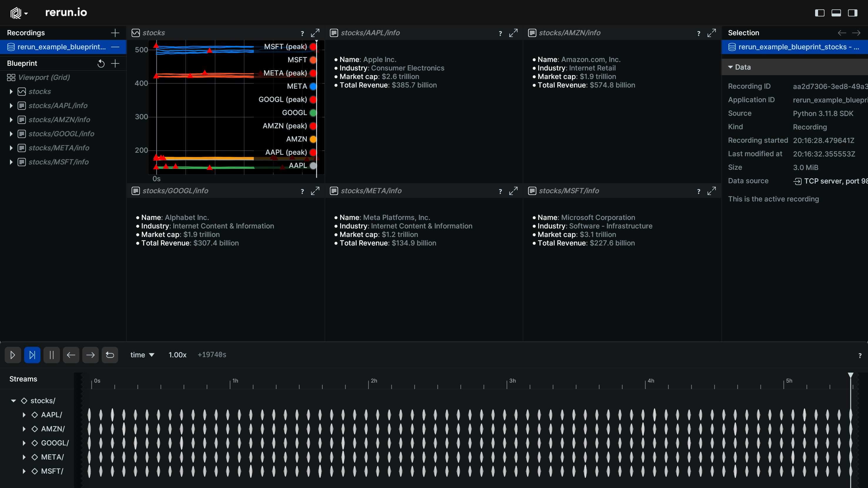Reset the blueprint to default
868x488 pixels.
point(101,63)
